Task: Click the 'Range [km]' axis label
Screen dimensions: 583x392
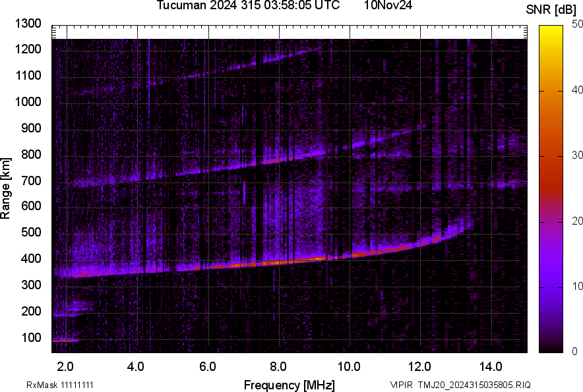Action: pyautogui.click(x=5, y=188)
